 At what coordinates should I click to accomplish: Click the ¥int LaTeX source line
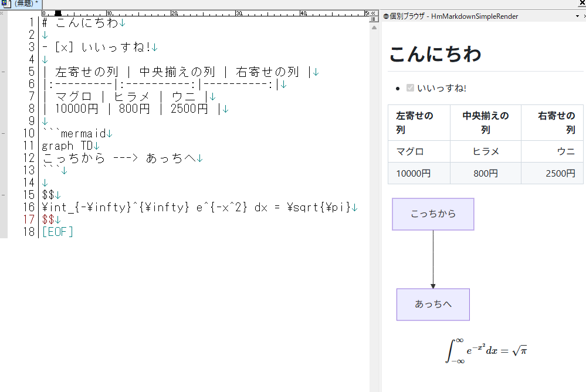pyautogui.click(x=200, y=207)
